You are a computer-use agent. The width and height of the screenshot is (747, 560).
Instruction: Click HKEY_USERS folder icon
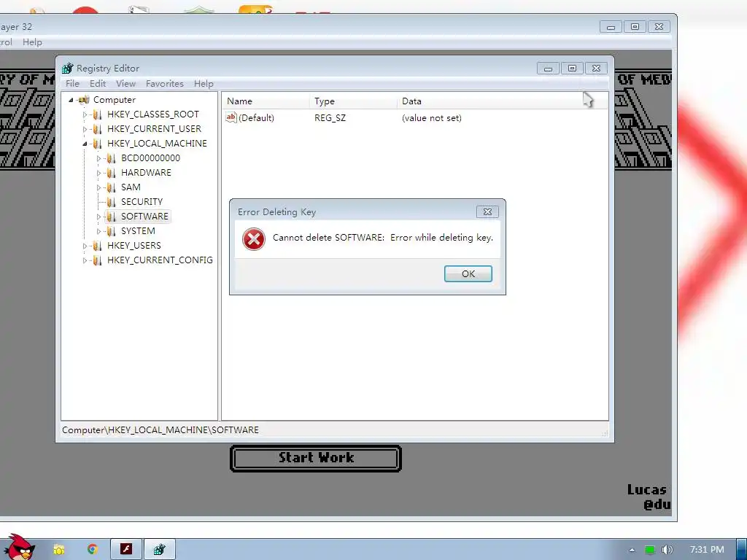pos(98,246)
